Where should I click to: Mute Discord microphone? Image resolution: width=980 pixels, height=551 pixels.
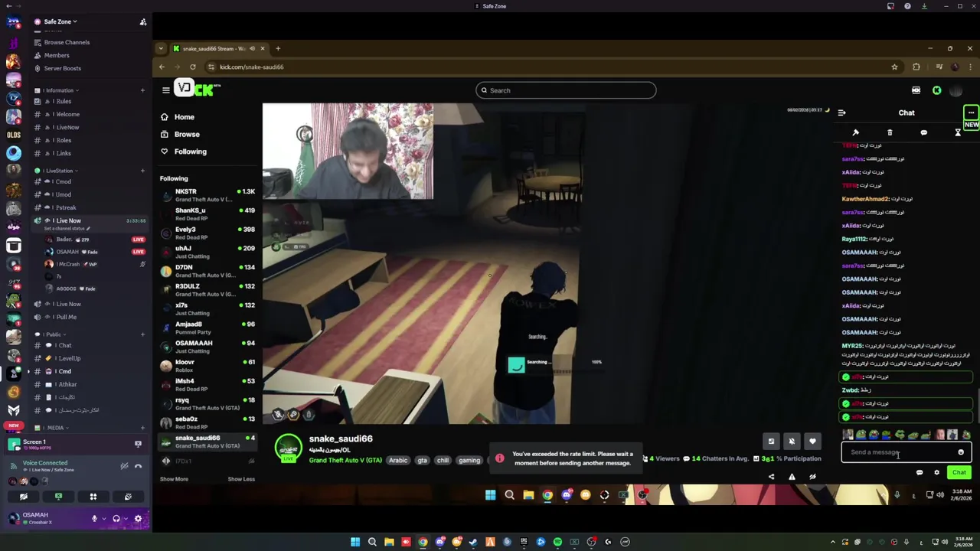pos(94,518)
